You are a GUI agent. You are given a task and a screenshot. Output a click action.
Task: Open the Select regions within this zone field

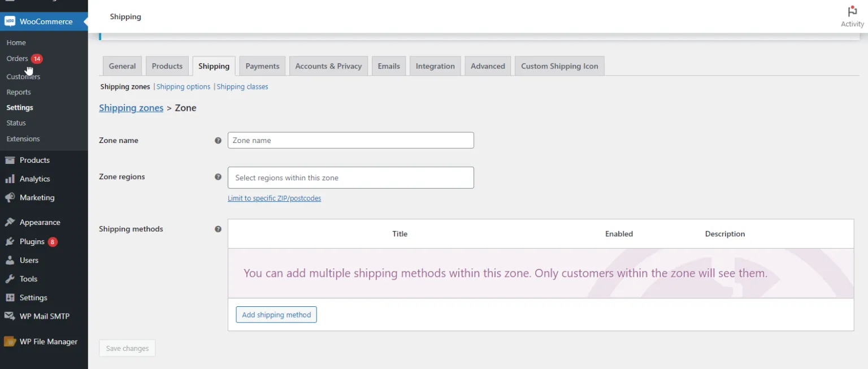pos(350,177)
